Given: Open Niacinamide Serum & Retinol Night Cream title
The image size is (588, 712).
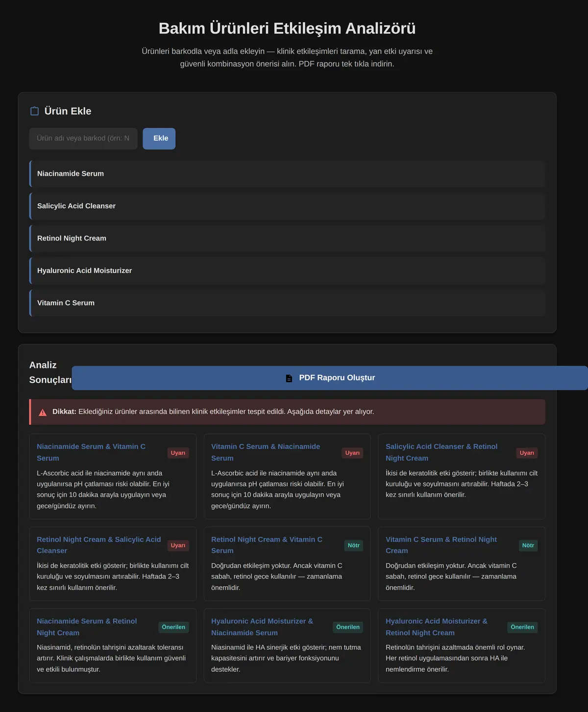Looking at the screenshot, I should pos(87,627).
